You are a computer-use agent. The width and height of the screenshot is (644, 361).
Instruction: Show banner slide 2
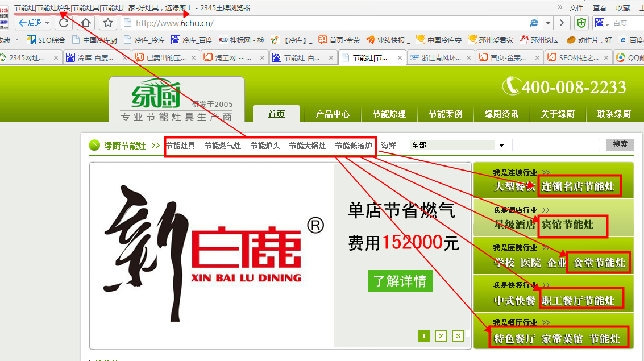pos(441,336)
